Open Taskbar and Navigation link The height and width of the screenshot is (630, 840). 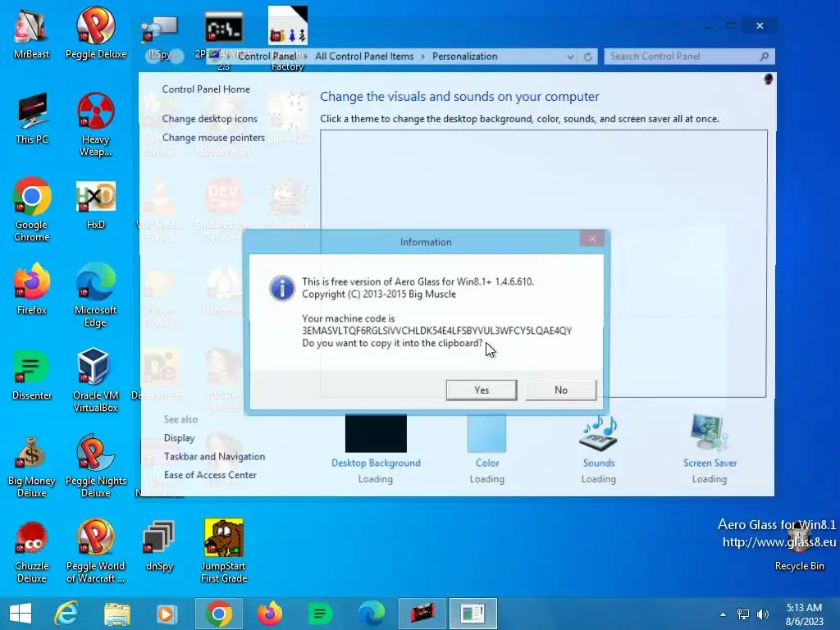pyautogui.click(x=214, y=456)
